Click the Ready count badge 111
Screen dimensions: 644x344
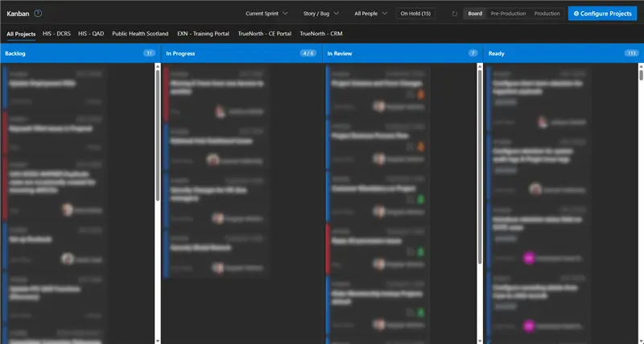pos(631,53)
